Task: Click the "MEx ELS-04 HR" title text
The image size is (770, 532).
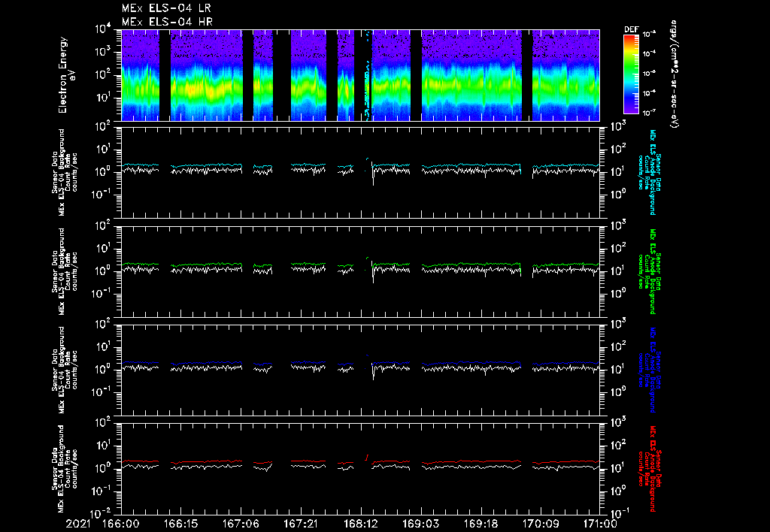Action: [167, 22]
